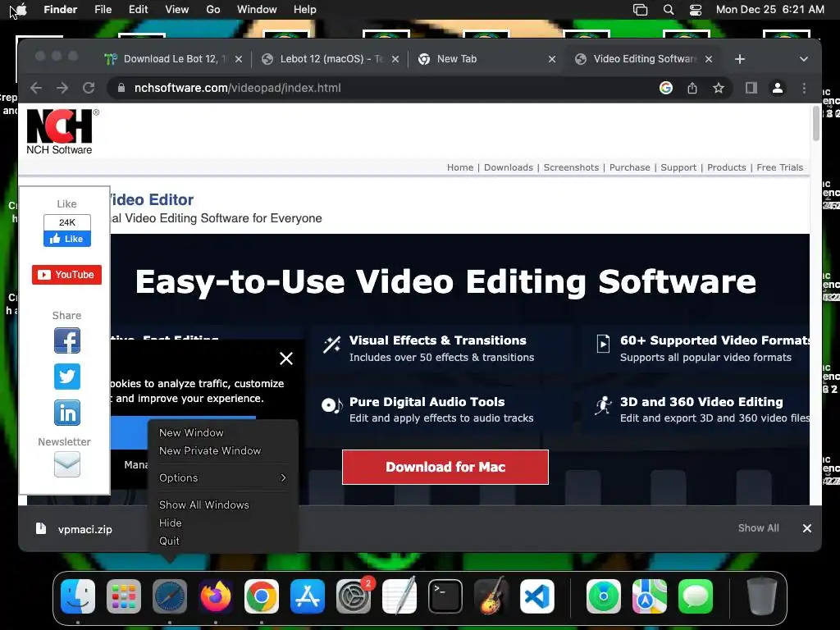The image size is (840, 630).
Task: Open Spotlight search in menu bar
Action: pos(668,10)
